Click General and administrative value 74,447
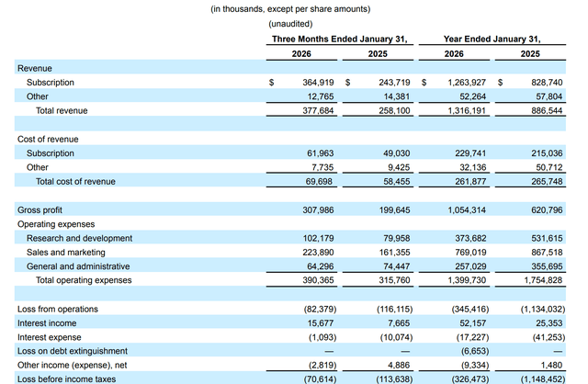Image resolution: width=588 pixels, height=384 pixels. coord(396,266)
